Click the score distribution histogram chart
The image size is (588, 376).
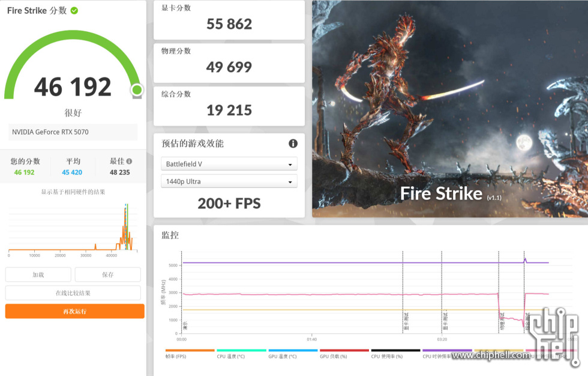click(x=73, y=229)
